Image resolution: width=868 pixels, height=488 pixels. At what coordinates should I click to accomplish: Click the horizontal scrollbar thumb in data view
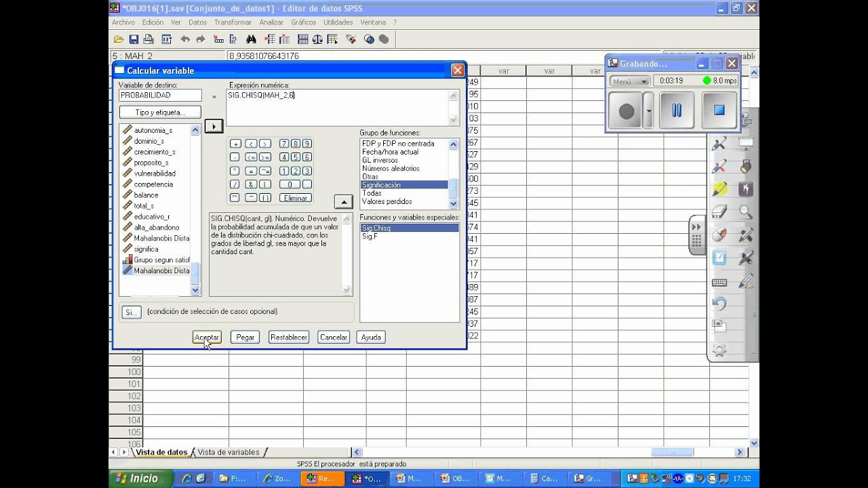point(673,452)
